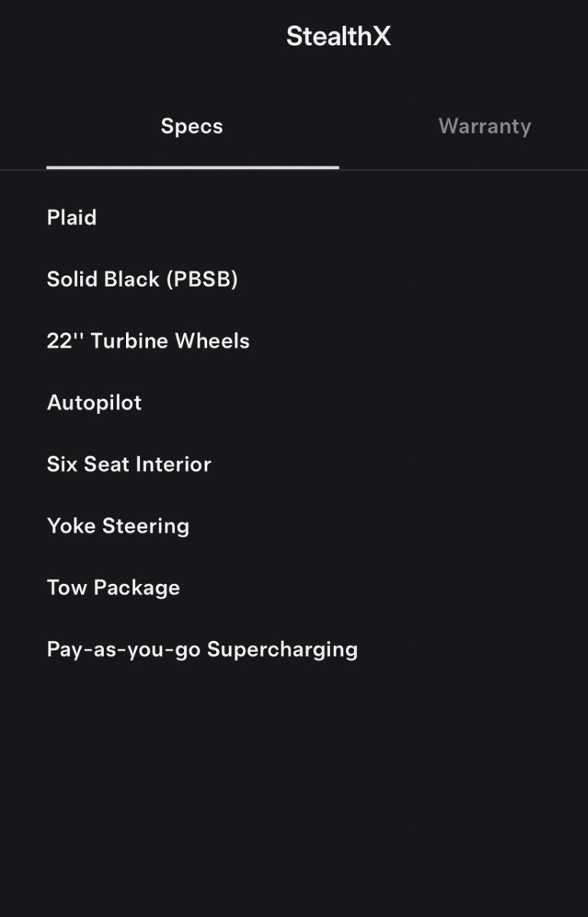Image resolution: width=588 pixels, height=917 pixels.
Task: Tap the driver-assistance feature line
Action: click(94, 403)
